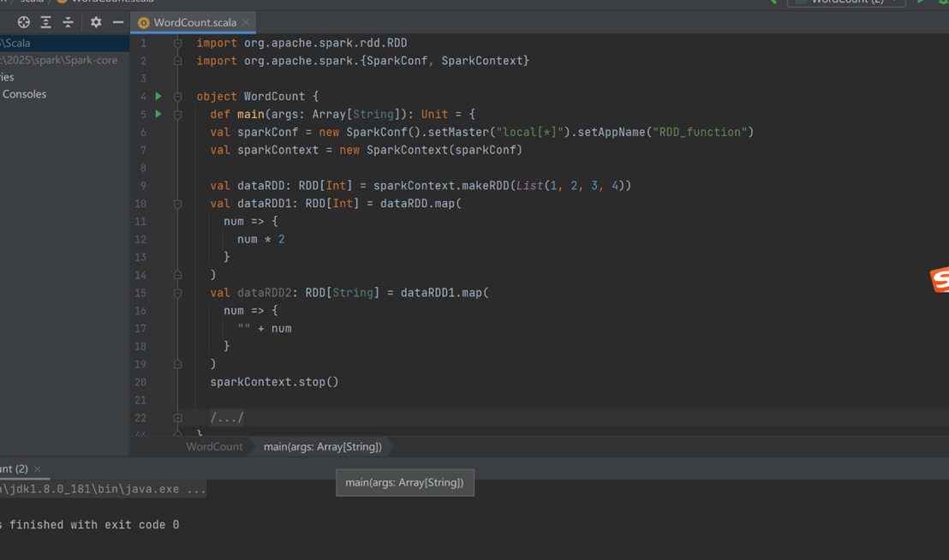949x560 pixels.
Task: Run main method via gutter arrow on line 5
Action: pos(158,114)
